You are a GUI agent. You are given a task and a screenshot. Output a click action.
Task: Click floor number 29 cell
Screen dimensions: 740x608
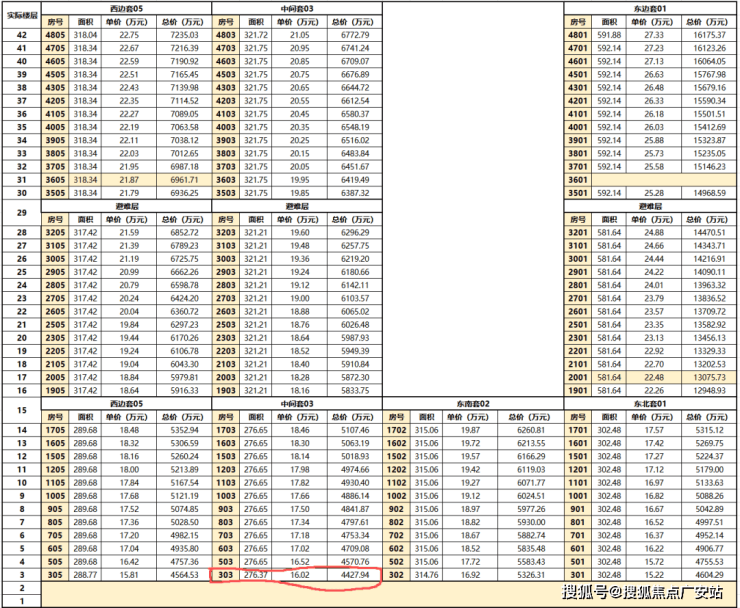(22, 213)
